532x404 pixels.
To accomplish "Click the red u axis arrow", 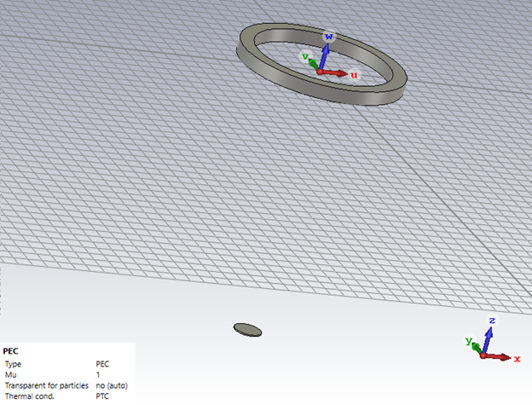I will tap(334, 72).
